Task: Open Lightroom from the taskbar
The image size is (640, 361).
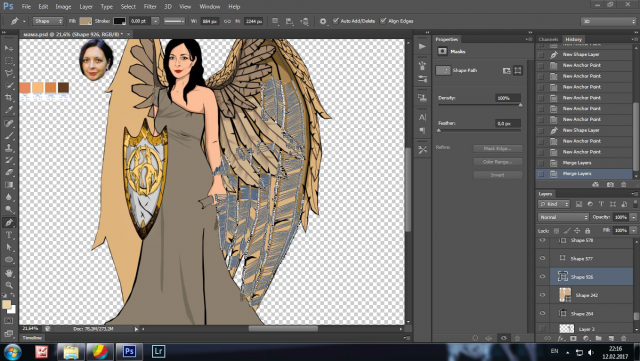Action: 158,351
